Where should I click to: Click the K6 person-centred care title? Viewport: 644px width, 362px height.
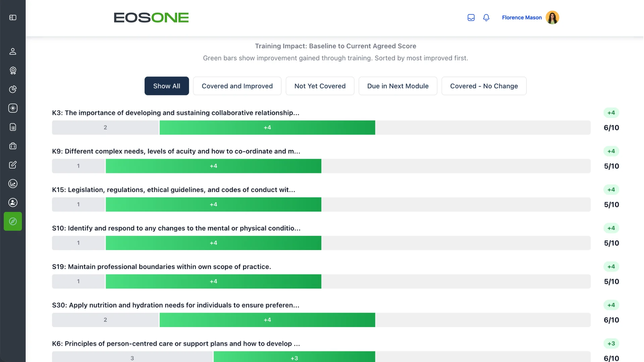(x=176, y=344)
